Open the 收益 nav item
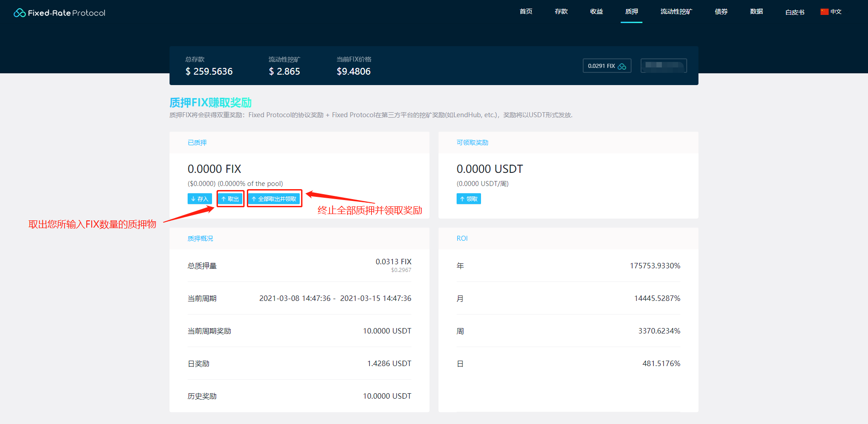Viewport: 868px width, 424px height. (x=596, y=12)
